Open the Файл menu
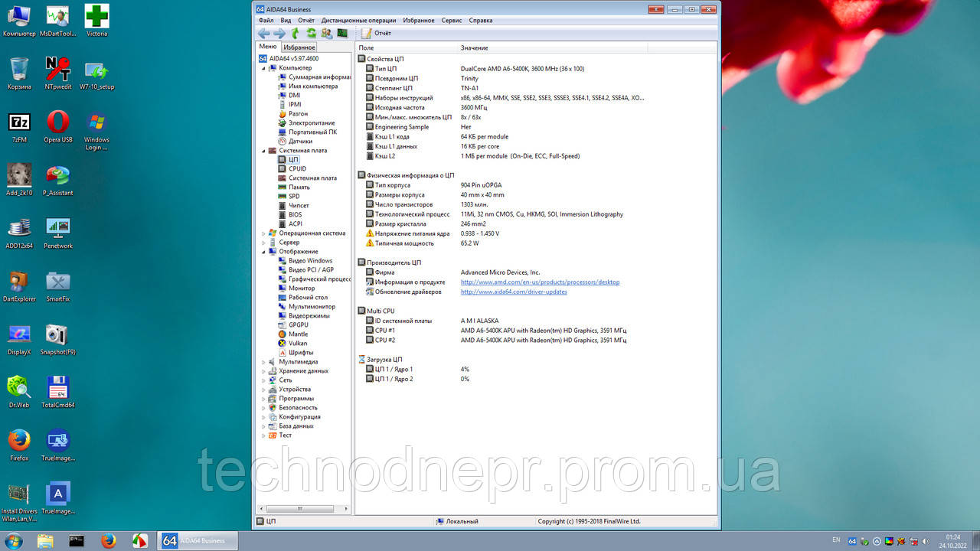Image resolution: width=980 pixels, height=551 pixels. pyautogui.click(x=266, y=21)
